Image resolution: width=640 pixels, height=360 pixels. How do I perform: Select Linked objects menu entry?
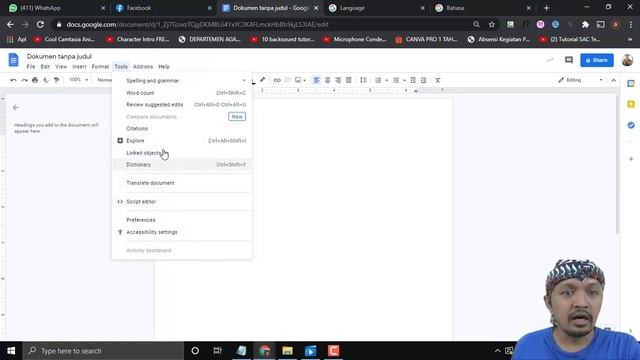(182, 153)
